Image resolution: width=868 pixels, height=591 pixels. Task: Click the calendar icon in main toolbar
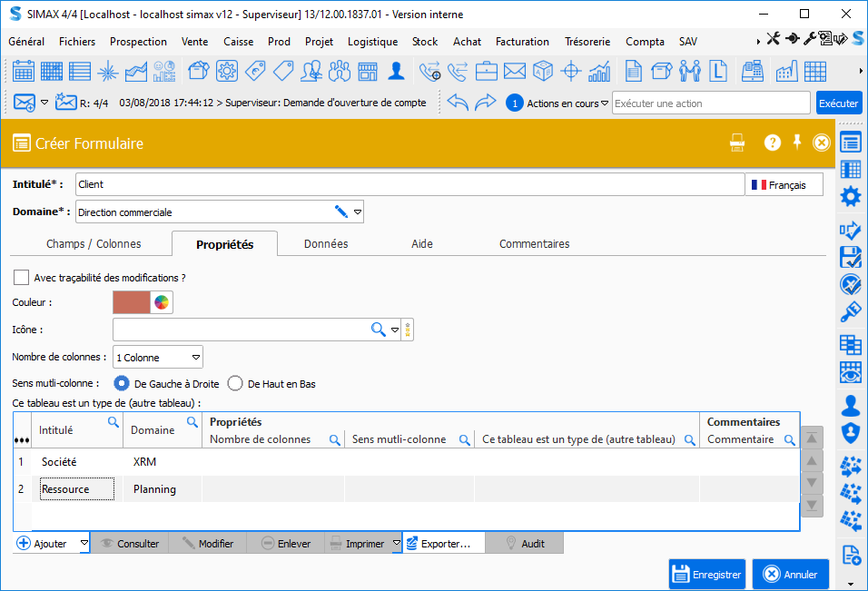(24, 71)
